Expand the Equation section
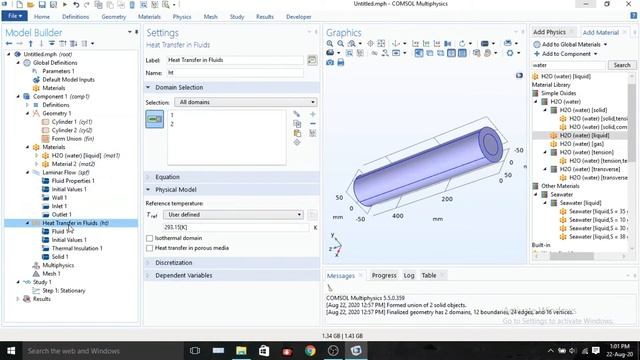The height and width of the screenshot is (360, 640). [x=148, y=177]
